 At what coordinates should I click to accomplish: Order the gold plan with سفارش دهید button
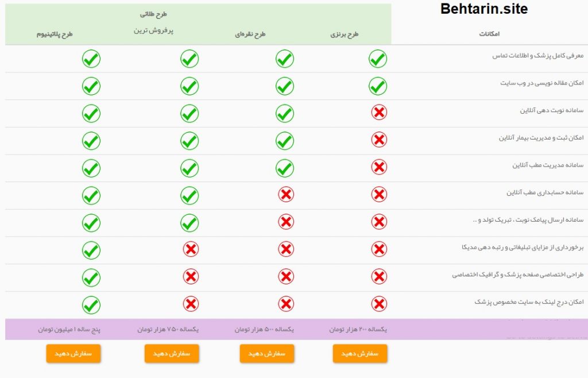point(171,354)
